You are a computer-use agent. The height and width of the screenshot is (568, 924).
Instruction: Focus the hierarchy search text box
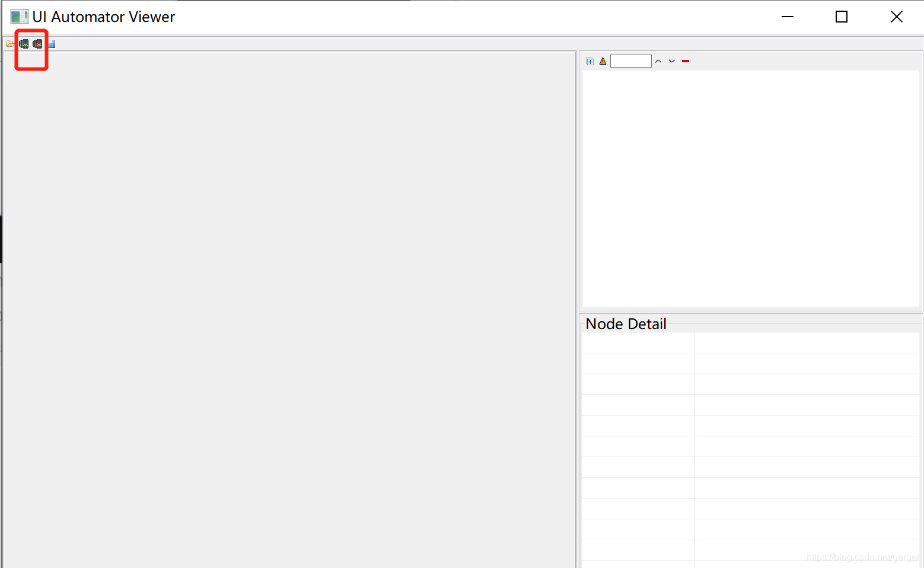click(x=631, y=61)
